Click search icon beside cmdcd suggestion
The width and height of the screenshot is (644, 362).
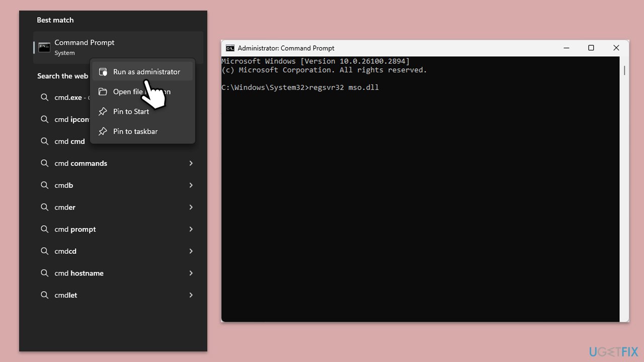pyautogui.click(x=45, y=251)
